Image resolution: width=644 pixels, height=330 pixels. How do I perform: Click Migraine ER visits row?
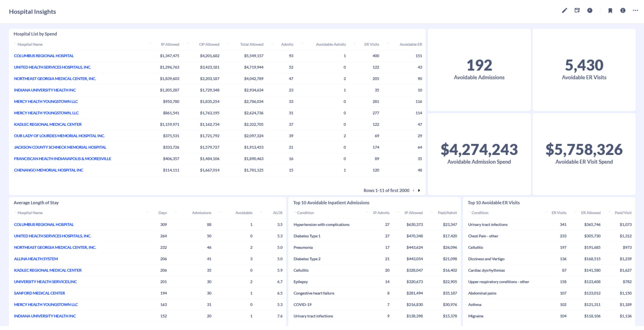click(549, 316)
